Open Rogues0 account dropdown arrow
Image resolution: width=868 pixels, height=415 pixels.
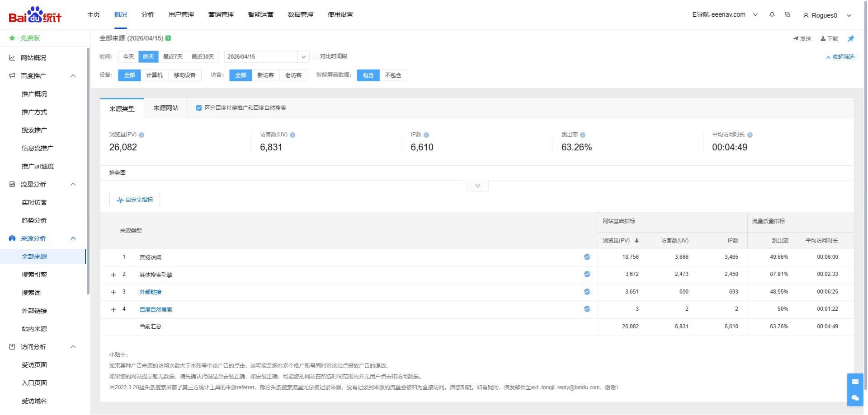849,15
